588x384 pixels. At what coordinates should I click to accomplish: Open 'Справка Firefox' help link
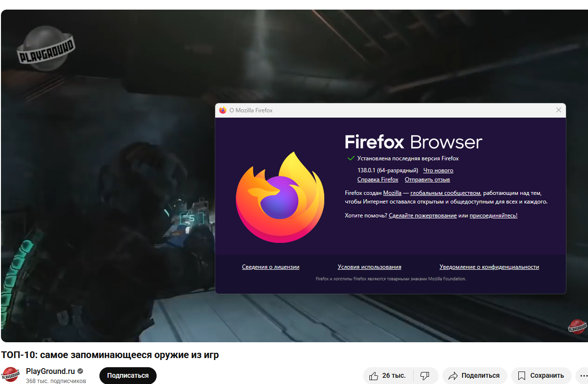point(378,180)
